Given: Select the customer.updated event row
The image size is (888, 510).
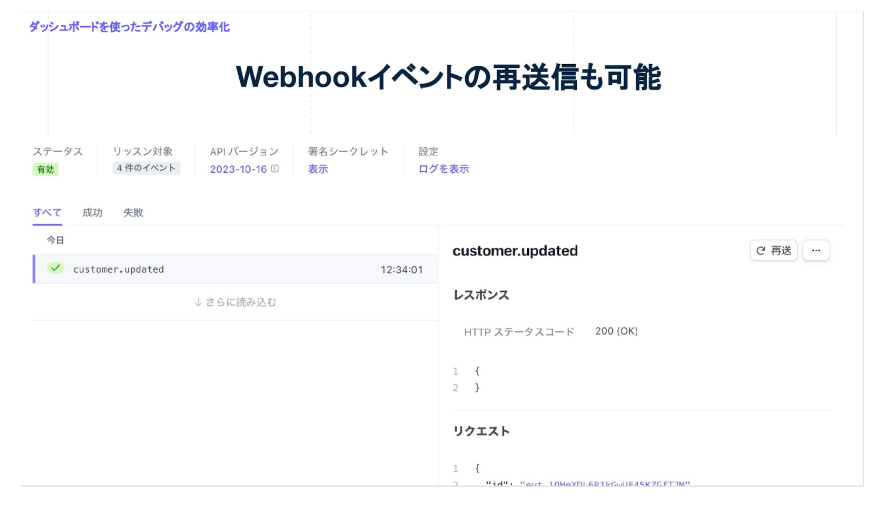Looking at the screenshot, I should 230,269.
